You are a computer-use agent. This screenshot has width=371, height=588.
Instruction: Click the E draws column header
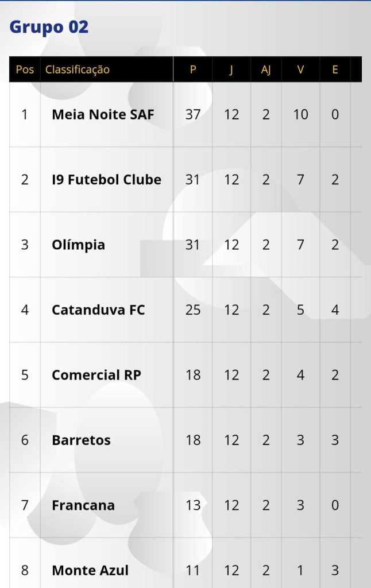[335, 69]
